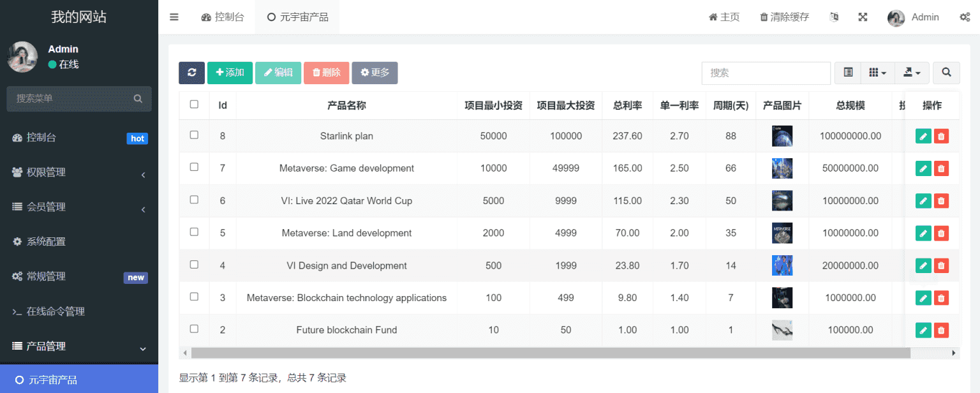Open the columns visibility dropdown
The height and width of the screenshot is (393, 980).
877,73
